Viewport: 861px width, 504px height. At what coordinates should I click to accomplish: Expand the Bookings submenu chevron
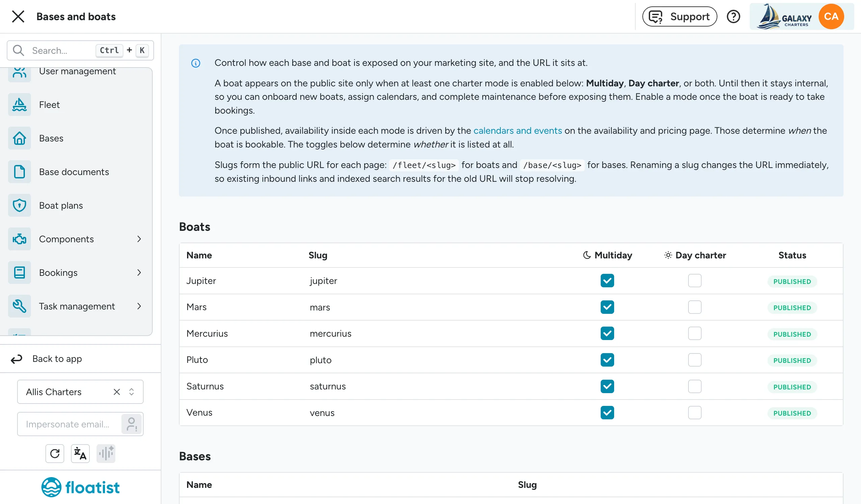click(139, 272)
